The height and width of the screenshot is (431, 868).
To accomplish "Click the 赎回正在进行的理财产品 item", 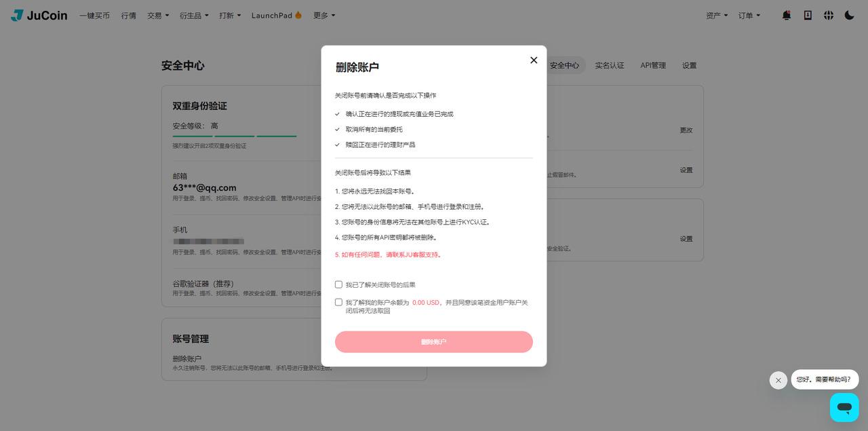I will pos(380,145).
